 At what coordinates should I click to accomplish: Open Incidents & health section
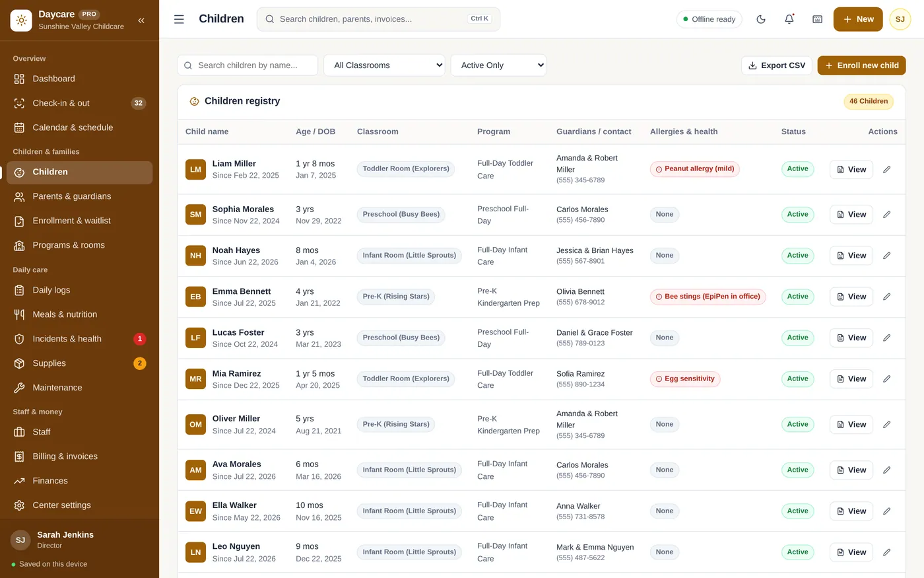(79, 339)
